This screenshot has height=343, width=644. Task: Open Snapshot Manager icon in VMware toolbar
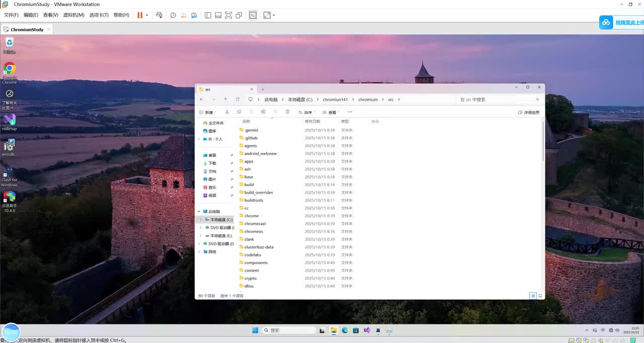tap(194, 15)
